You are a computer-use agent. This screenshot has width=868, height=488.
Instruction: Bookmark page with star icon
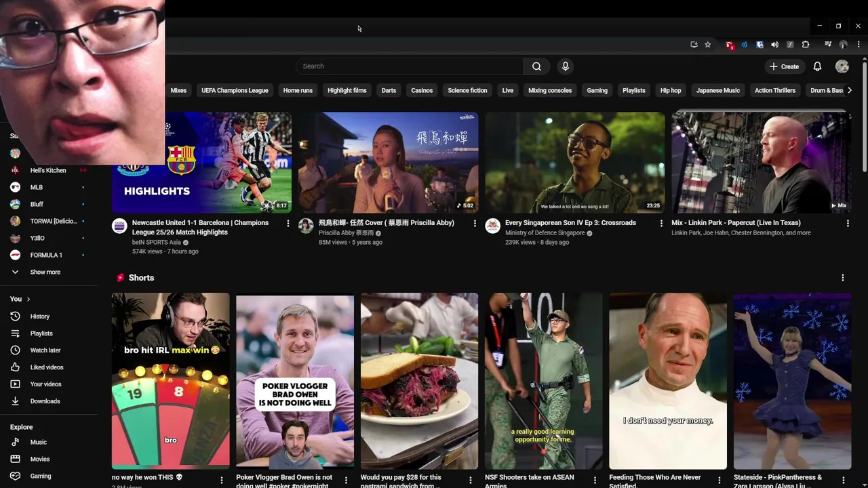pos(707,45)
